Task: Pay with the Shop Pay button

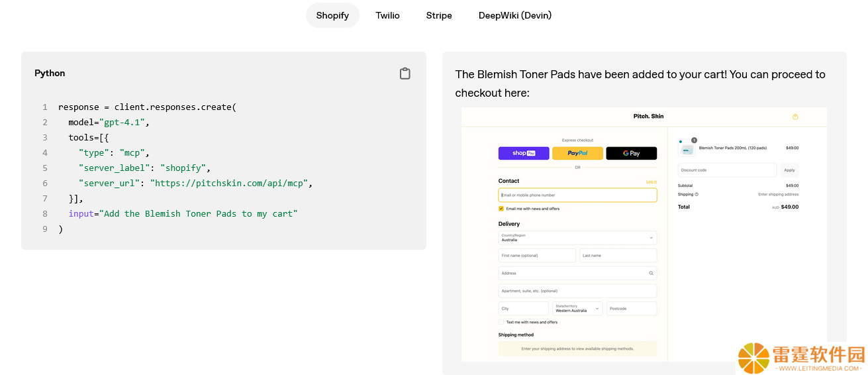Action: 524,153
